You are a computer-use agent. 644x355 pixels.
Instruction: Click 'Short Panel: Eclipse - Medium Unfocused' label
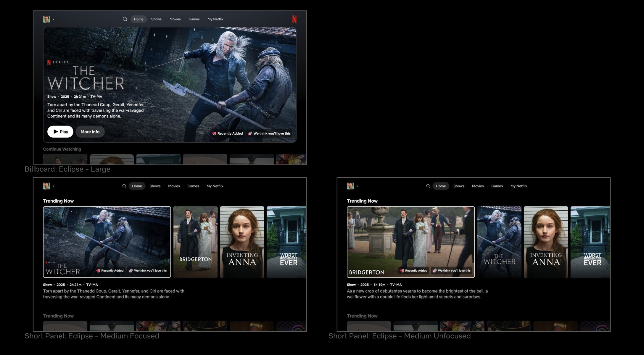(x=400, y=336)
